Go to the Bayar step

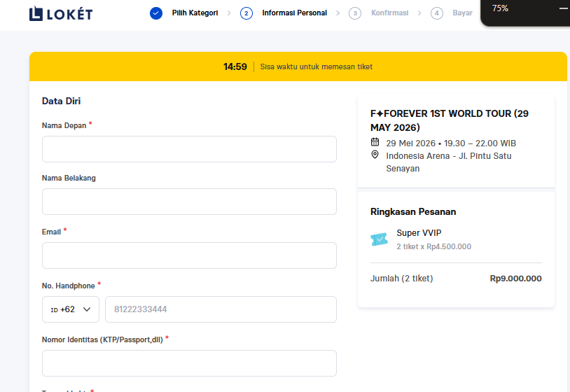(462, 13)
